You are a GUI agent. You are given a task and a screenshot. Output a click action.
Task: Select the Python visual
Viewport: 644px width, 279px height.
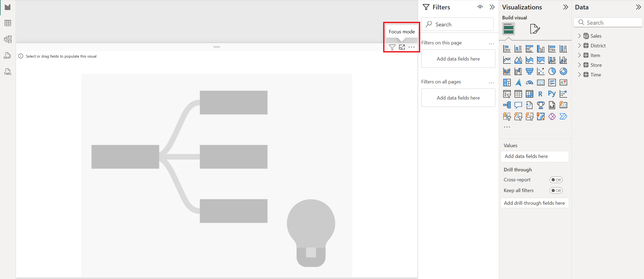(x=552, y=94)
